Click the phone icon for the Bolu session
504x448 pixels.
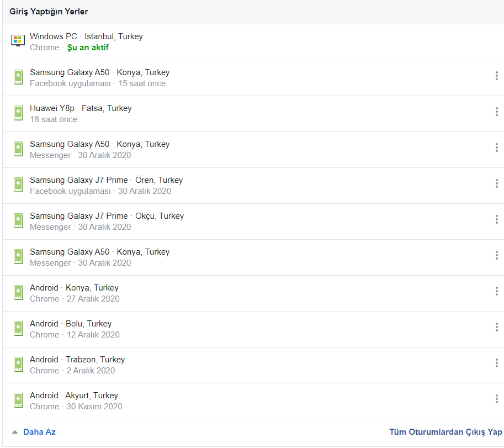(18, 329)
